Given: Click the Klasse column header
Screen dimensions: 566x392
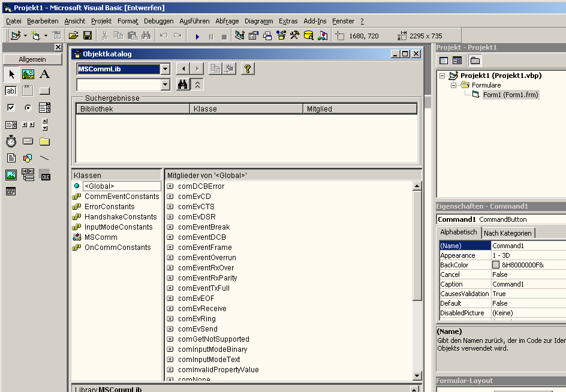Looking at the screenshot, I should click(246, 108).
